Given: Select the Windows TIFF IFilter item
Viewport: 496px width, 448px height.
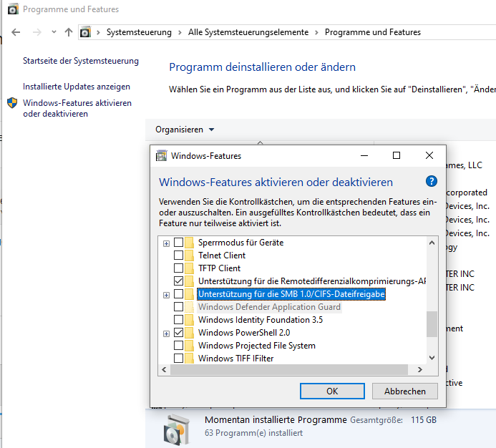Looking at the screenshot, I should [235, 359].
